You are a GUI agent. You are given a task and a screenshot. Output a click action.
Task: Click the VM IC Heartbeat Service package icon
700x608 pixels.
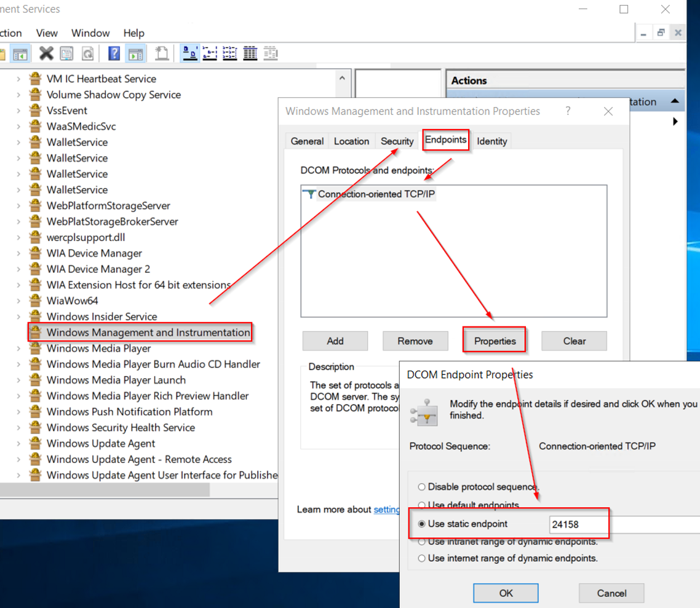(35, 79)
